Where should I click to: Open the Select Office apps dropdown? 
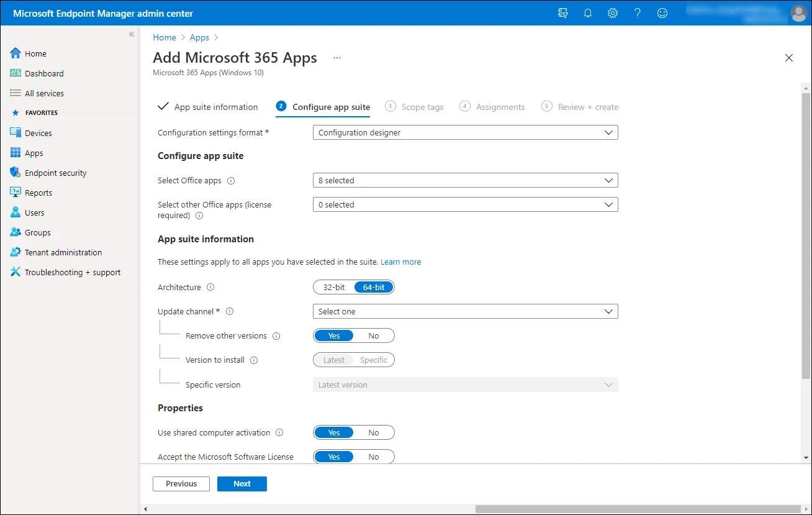[x=465, y=180]
